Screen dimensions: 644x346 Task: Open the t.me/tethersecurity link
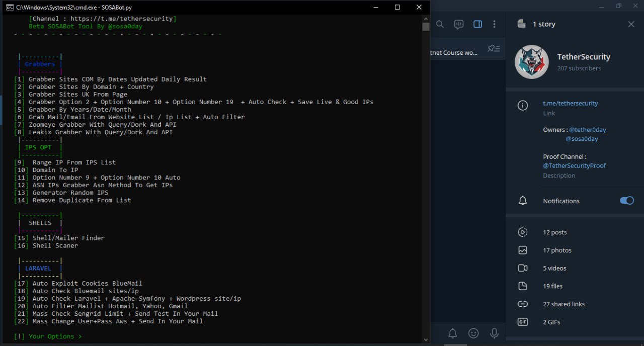571,103
